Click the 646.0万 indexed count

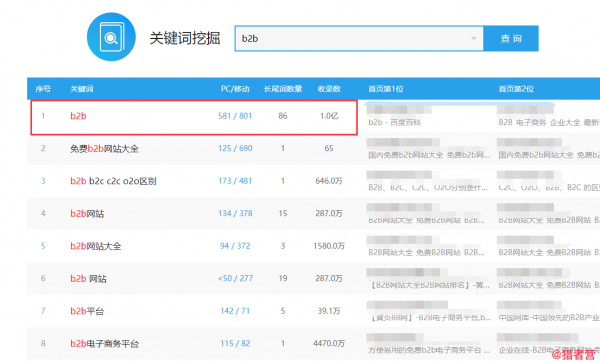pyautogui.click(x=329, y=181)
